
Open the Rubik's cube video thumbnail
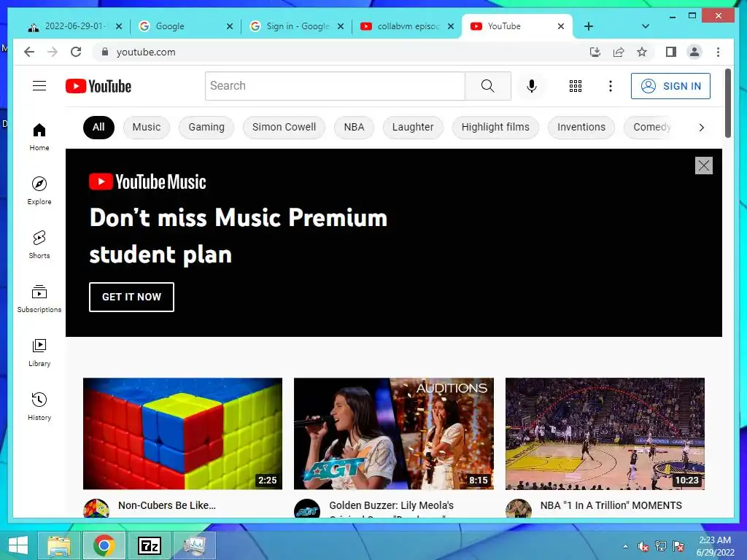pos(183,433)
